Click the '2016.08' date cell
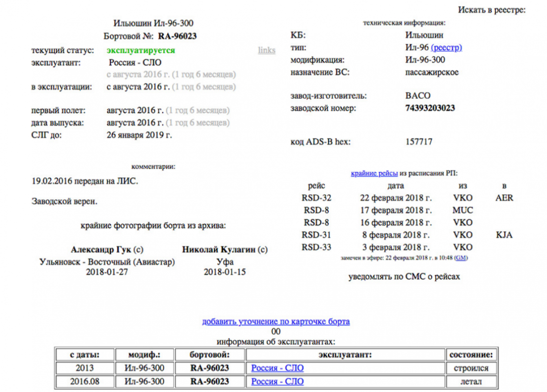This screenshot has height=392, width=547. point(85,381)
